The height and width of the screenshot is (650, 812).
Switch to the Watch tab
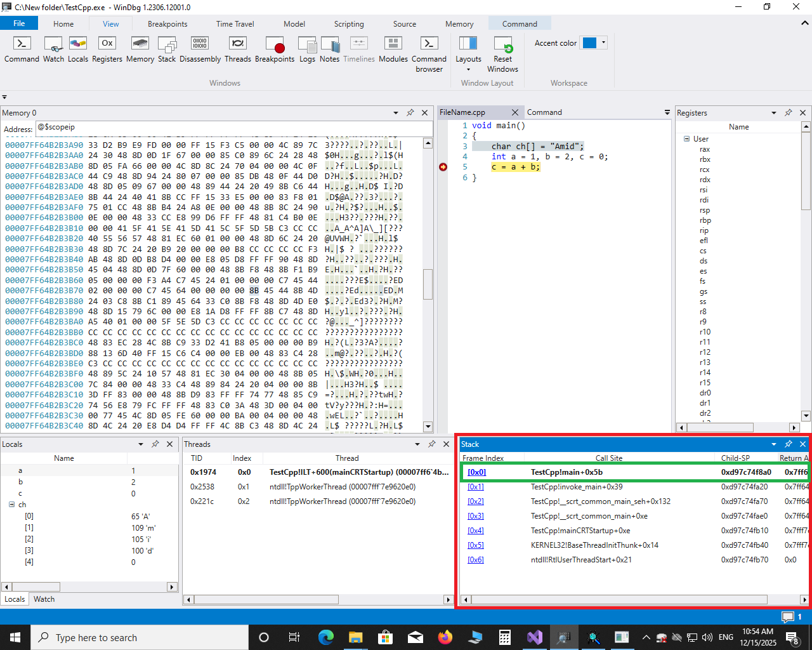point(44,599)
